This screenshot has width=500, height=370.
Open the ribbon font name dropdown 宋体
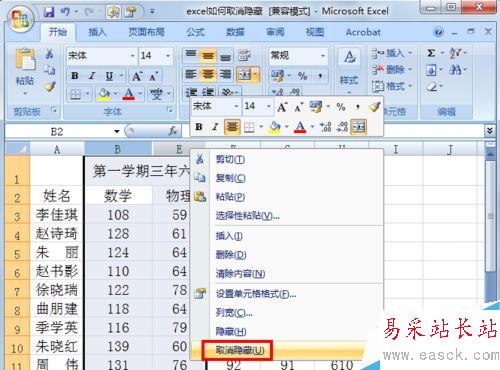tap(132, 56)
